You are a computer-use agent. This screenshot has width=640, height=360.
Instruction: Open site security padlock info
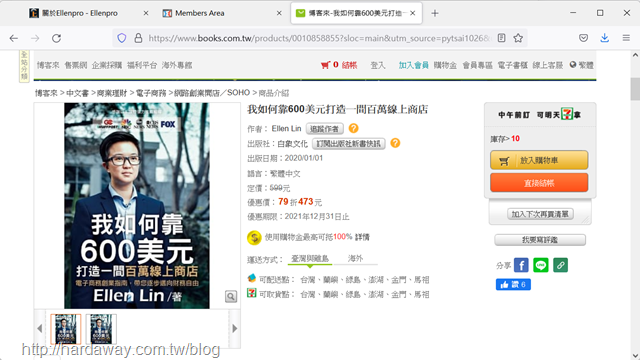click(x=138, y=38)
